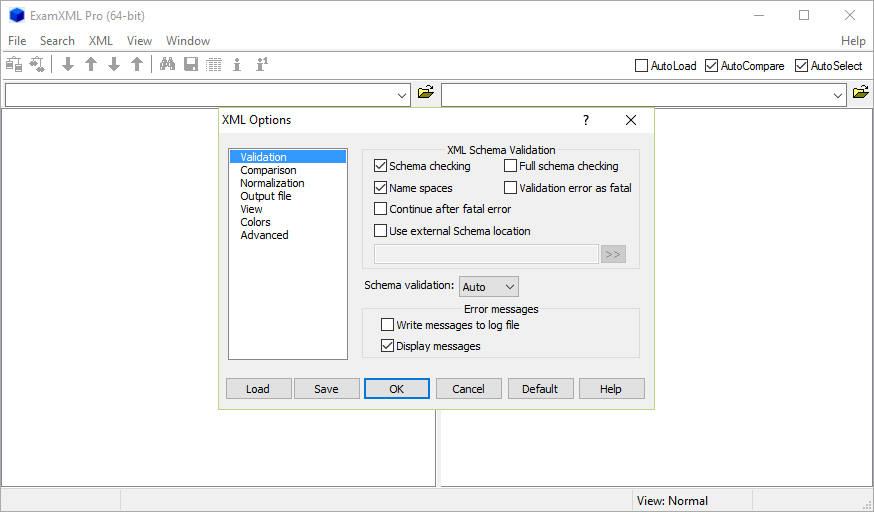Click the grid table view toolbar icon
Image resolution: width=874 pixels, height=512 pixels.
pos(213,65)
